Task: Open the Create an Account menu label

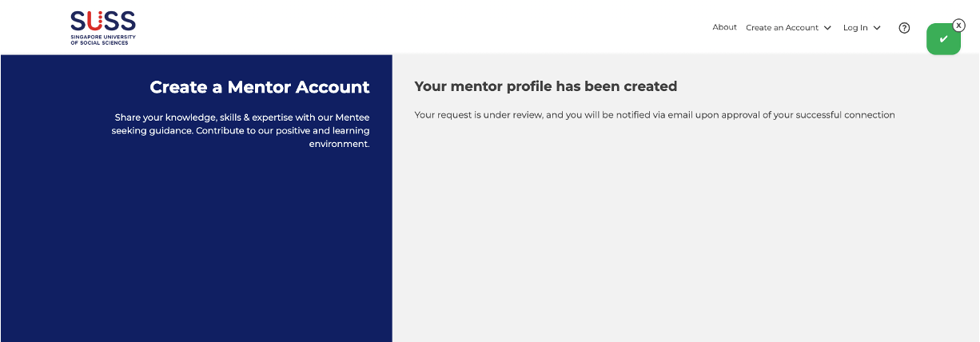Action: pos(782,28)
